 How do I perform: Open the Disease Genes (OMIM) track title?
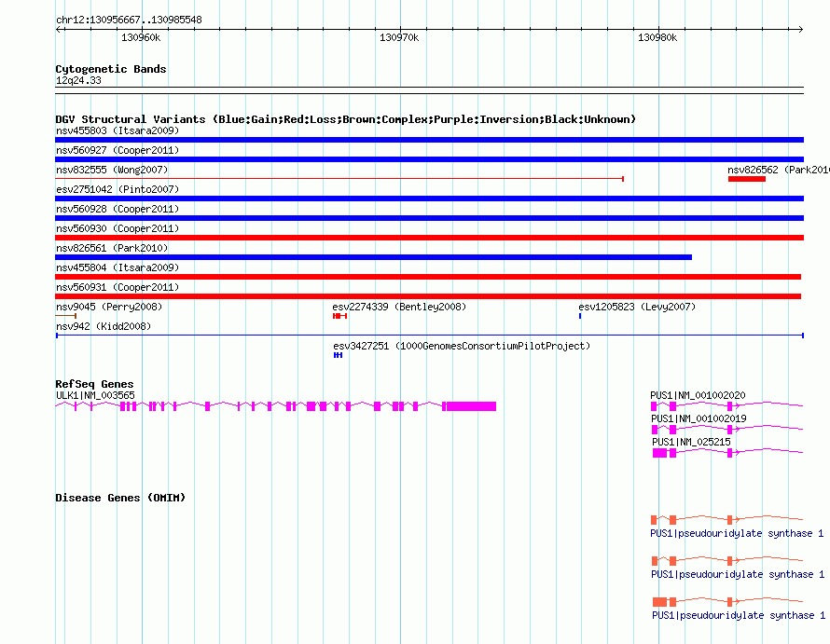coord(120,498)
